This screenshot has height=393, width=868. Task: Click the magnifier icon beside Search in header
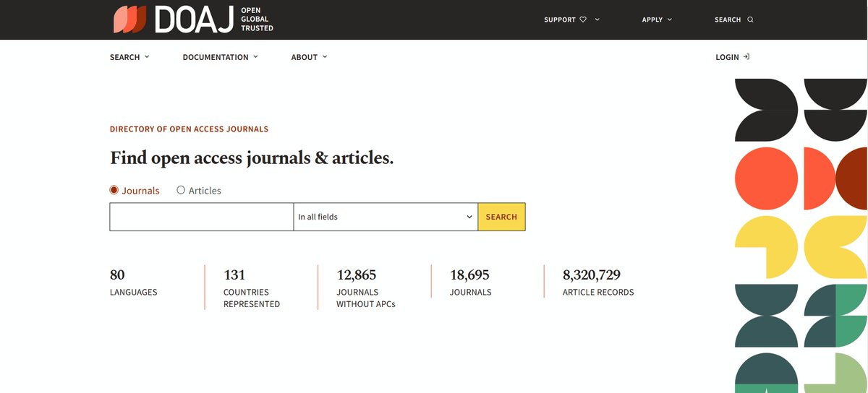pyautogui.click(x=750, y=20)
